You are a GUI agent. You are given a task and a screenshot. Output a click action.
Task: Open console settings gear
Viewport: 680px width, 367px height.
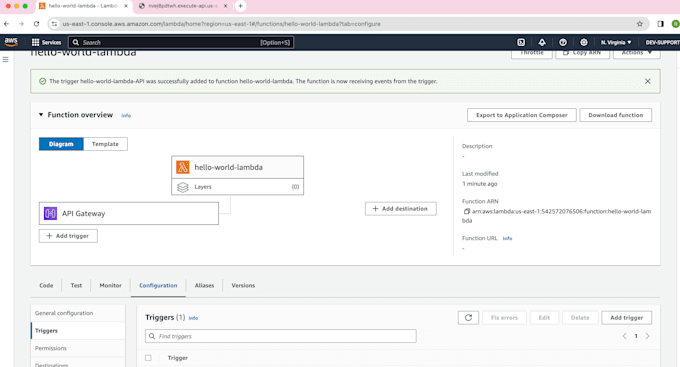point(584,42)
